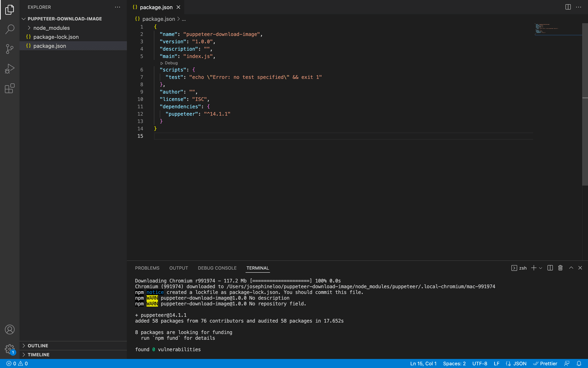
Task: Open the Run and Debug view
Action: click(x=10, y=69)
